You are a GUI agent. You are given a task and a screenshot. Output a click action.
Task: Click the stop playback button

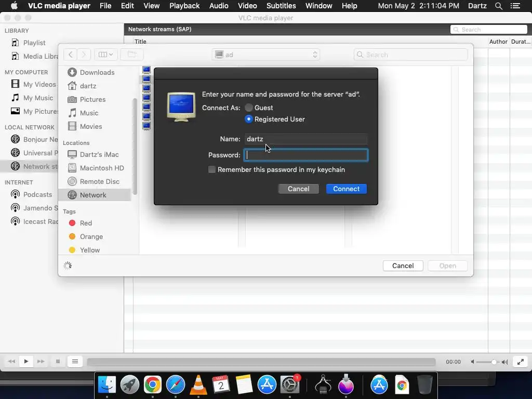pos(58,362)
